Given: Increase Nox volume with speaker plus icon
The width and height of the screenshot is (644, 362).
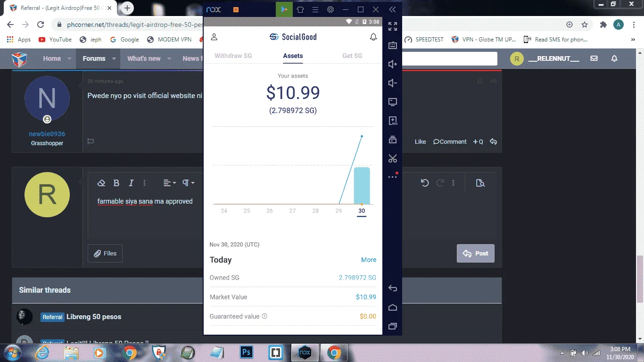Looking at the screenshot, I should (x=393, y=64).
